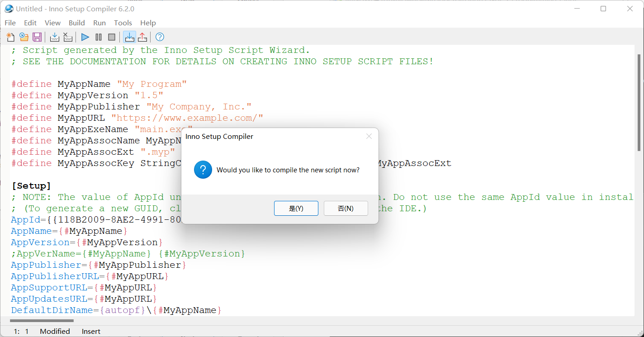Image resolution: width=644 pixels, height=337 pixels.
Task: Click the Run play icon
Action: coord(85,37)
